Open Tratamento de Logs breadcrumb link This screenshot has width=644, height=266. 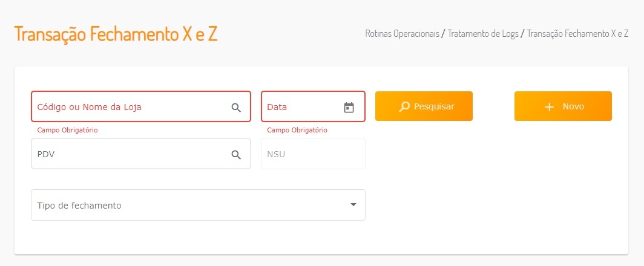click(x=483, y=34)
